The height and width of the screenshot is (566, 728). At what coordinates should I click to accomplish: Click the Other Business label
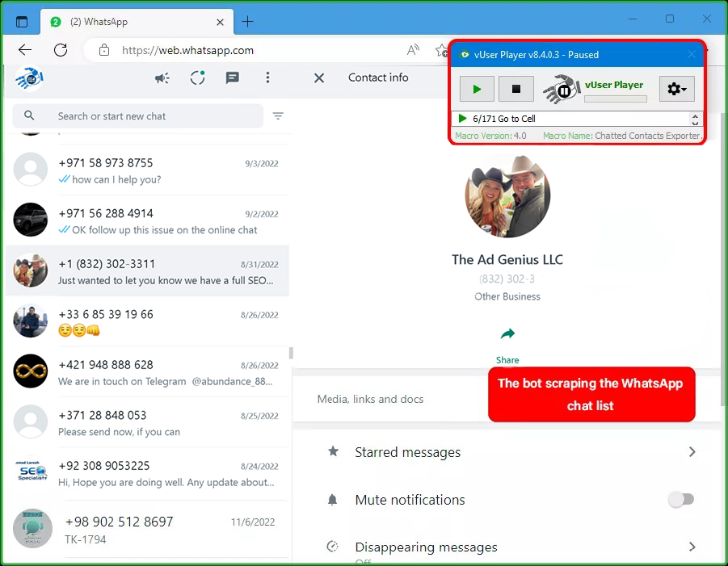[507, 296]
